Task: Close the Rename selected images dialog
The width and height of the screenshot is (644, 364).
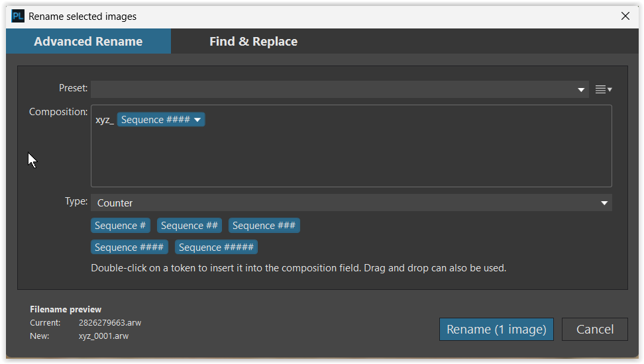Action: coord(625,17)
